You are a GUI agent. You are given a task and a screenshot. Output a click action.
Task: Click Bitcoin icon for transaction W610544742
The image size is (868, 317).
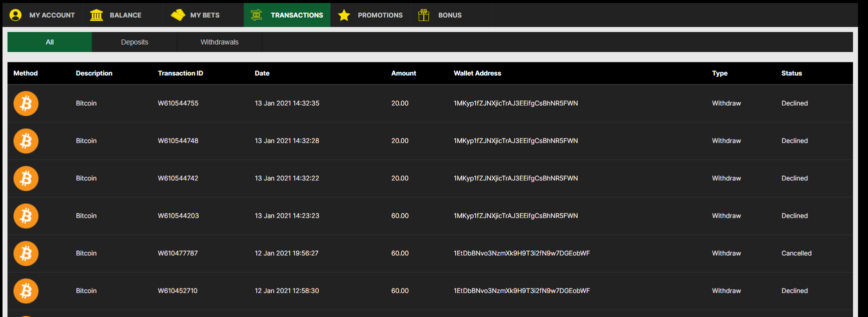point(26,178)
